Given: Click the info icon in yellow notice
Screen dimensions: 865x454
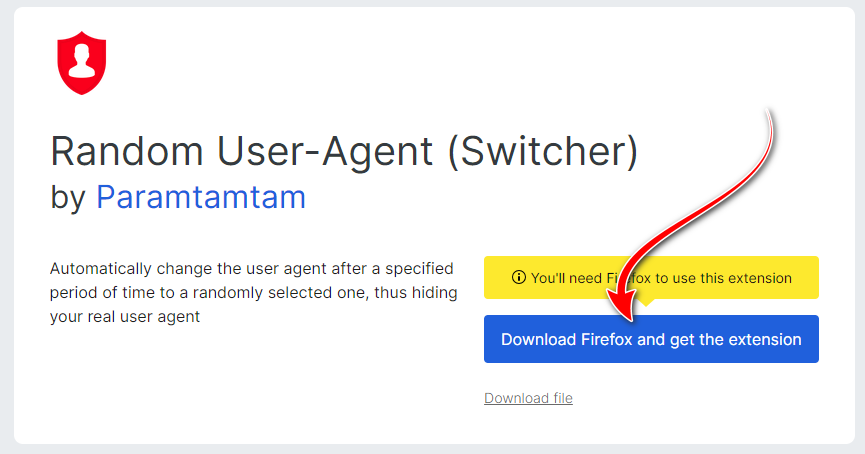Looking at the screenshot, I should [518, 278].
